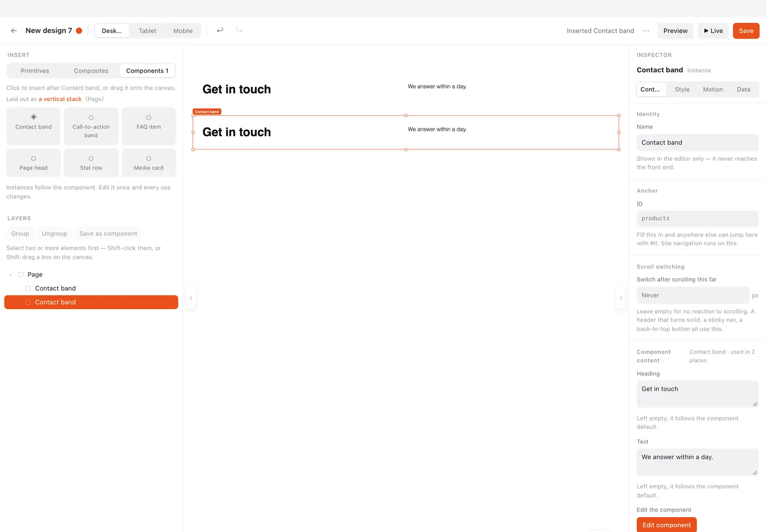Viewport: 766px width, 532px height.
Task: Edit the Text textarea We answer within a day
Action: pyautogui.click(x=698, y=462)
